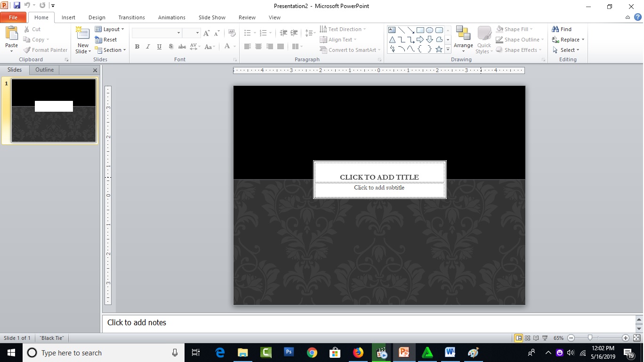Open the Transitions tab
The width and height of the screenshot is (644, 362).
pyautogui.click(x=131, y=17)
